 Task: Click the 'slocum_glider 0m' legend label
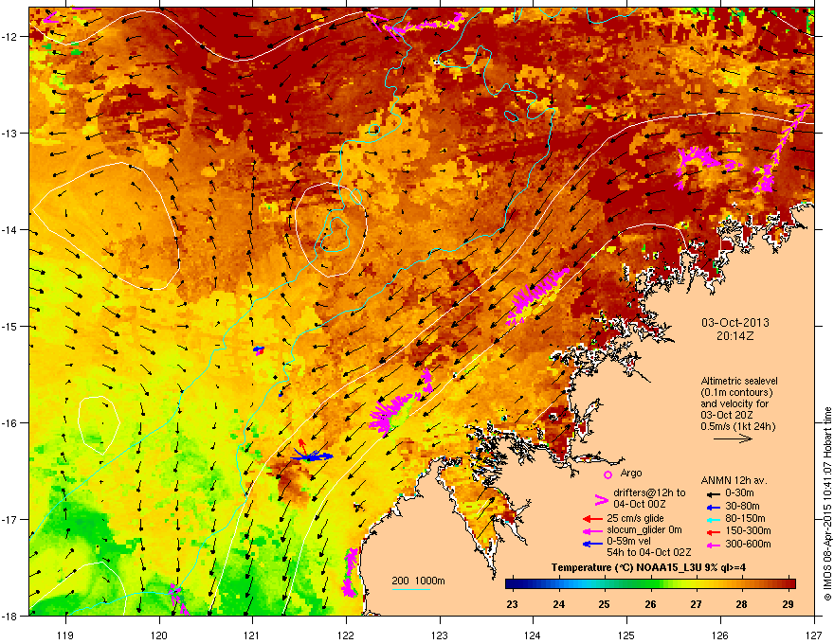pos(644,530)
